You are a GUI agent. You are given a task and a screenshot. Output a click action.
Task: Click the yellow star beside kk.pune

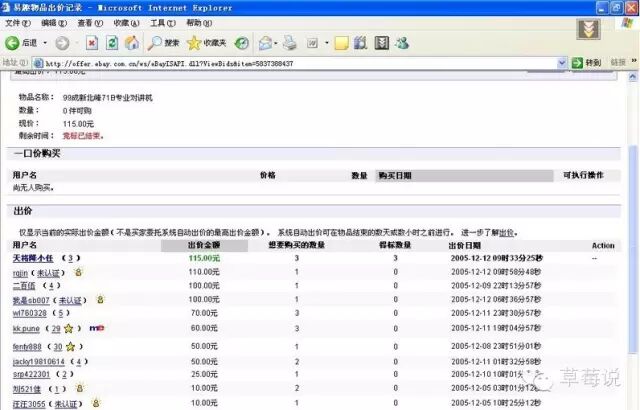[x=69, y=328]
